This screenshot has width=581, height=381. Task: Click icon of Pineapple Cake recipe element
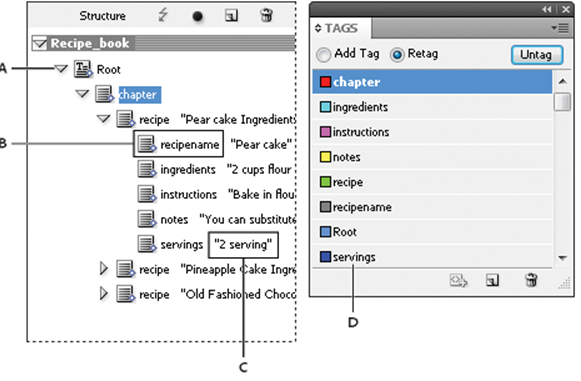126,269
